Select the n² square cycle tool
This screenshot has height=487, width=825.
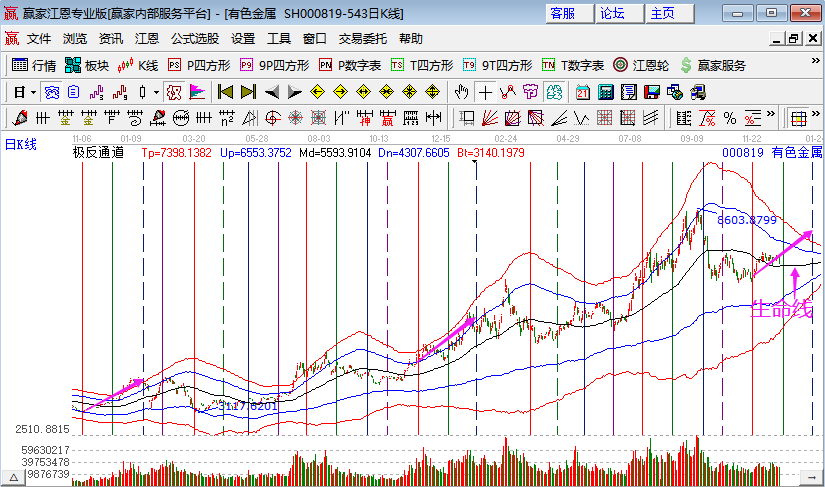227,118
